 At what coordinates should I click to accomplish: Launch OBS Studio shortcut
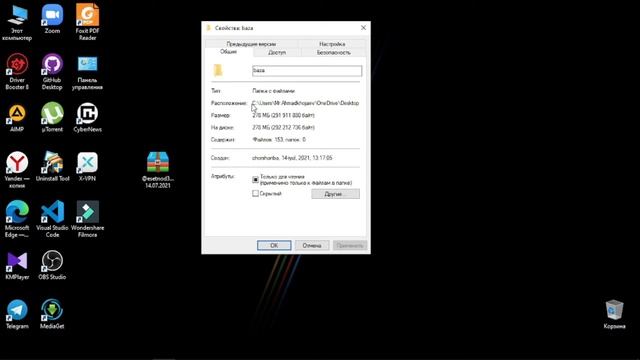[52, 265]
